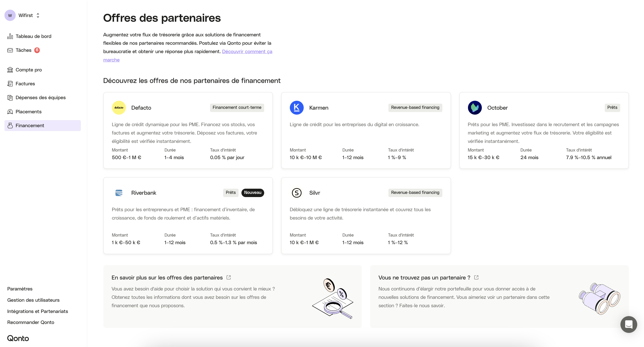Click Silvr rate 1 %–12 %

tap(398, 243)
